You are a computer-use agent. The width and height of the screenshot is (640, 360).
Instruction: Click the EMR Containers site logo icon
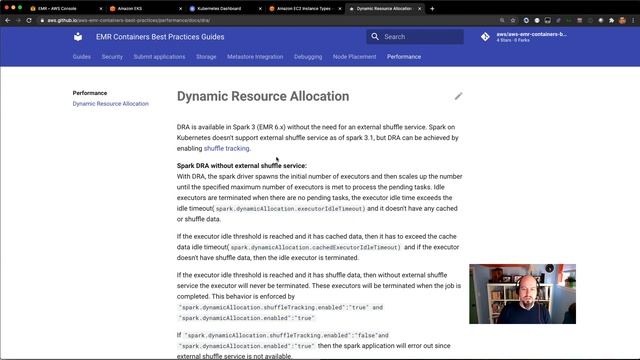tap(78, 37)
